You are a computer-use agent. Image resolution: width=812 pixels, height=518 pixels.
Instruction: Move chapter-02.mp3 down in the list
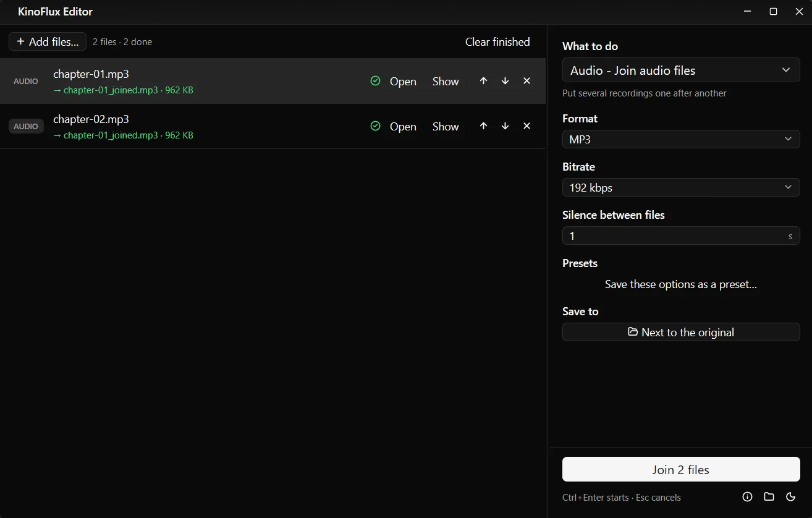click(505, 126)
